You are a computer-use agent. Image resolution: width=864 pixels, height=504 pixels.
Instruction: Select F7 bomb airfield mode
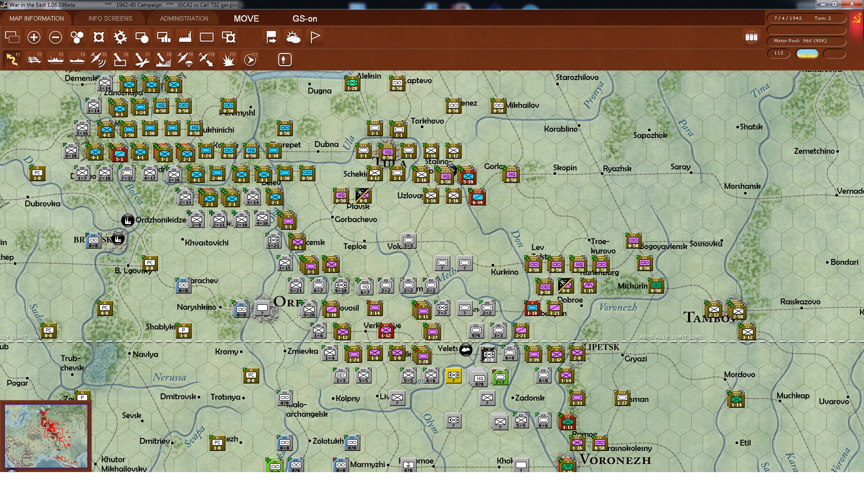[142, 59]
